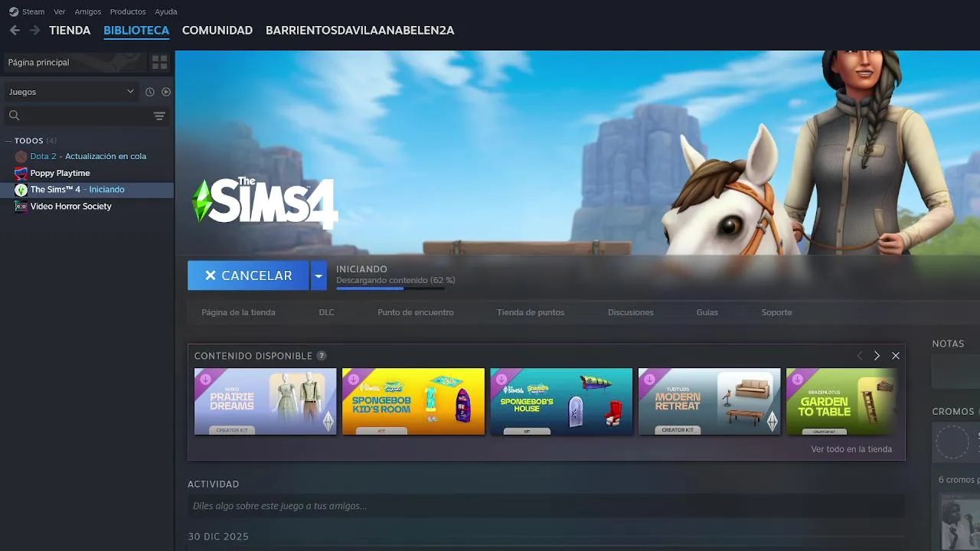Switch to the TIENDA tab
The image size is (980, 551).
[70, 31]
